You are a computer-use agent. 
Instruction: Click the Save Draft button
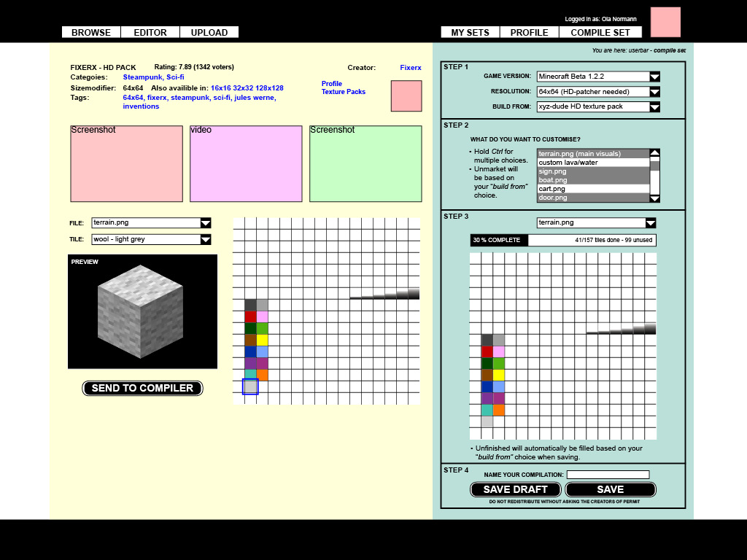[515, 489]
